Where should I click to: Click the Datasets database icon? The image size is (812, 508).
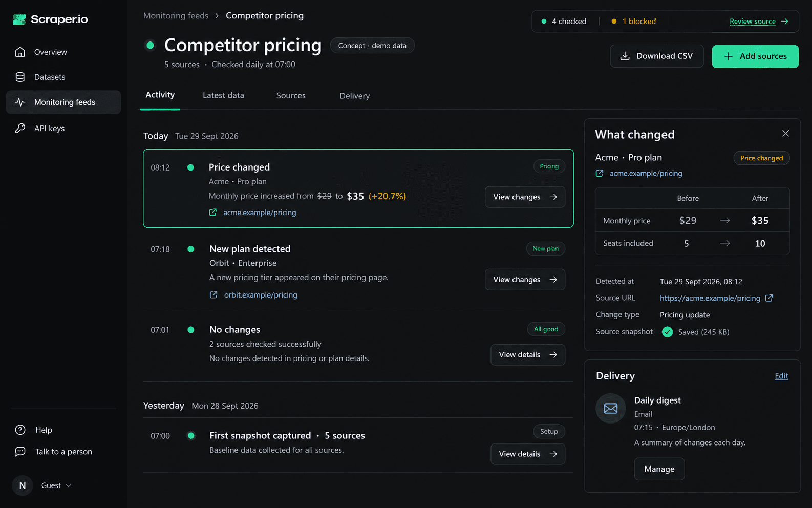pos(20,77)
